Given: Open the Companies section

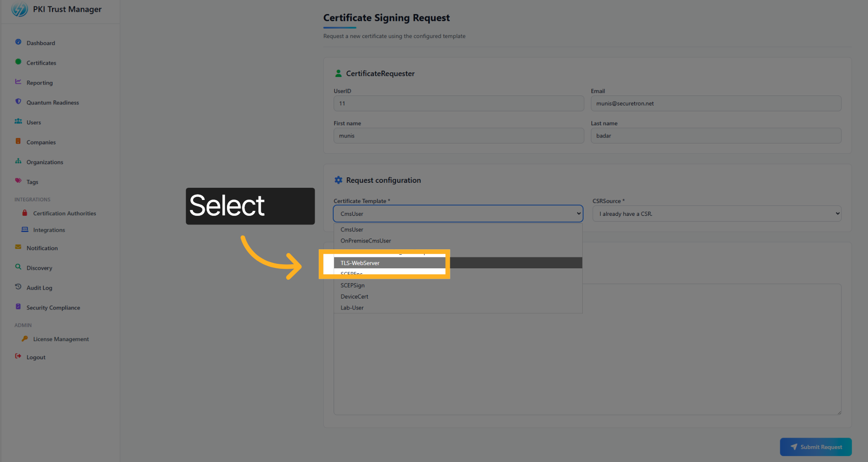Looking at the screenshot, I should tap(41, 142).
